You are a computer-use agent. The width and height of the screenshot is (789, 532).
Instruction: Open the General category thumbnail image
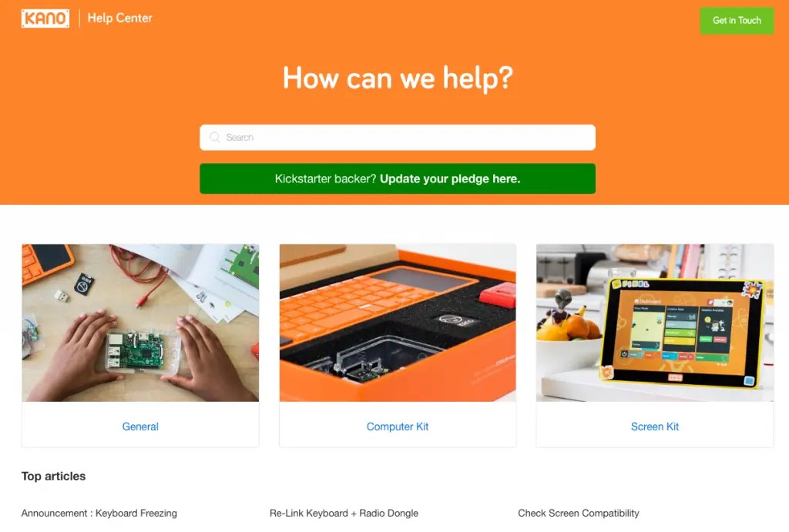click(140, 323)
